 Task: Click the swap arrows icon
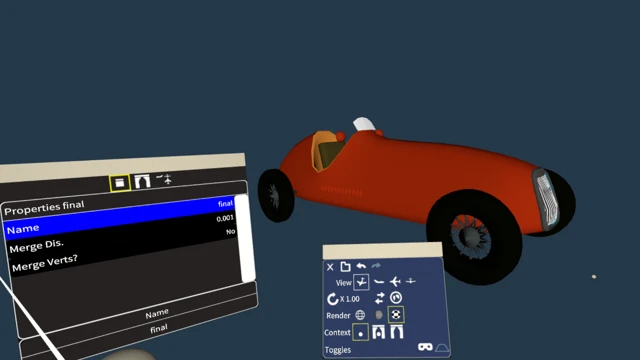(379, 298)
